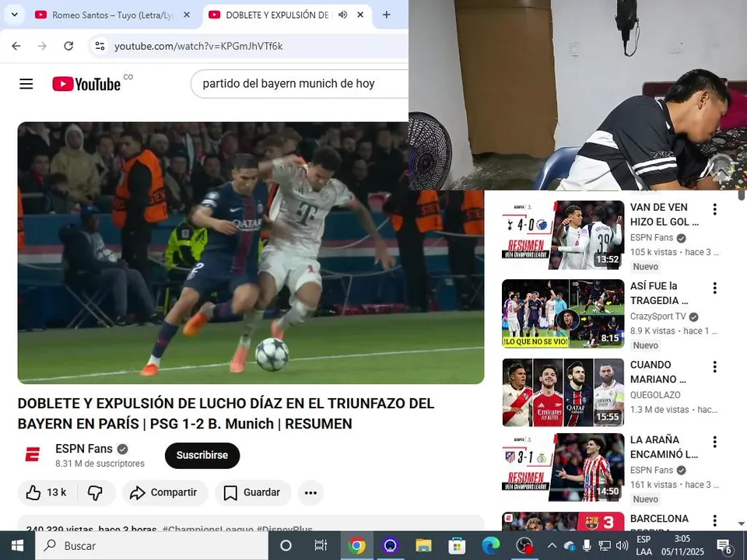Open options menu for CUANDO MARIANO video
The width and height of the screenshot is (747, 560).
click(x=714, y=366)
